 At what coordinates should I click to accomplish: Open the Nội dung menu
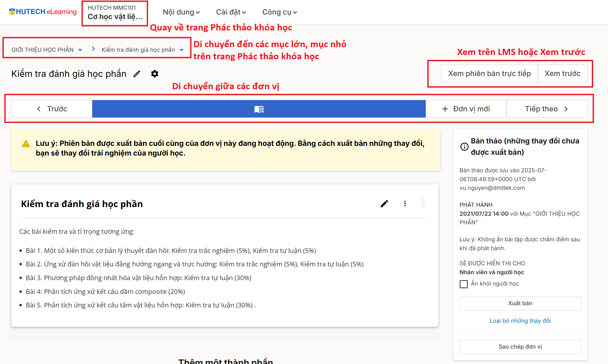coord(181,12)
